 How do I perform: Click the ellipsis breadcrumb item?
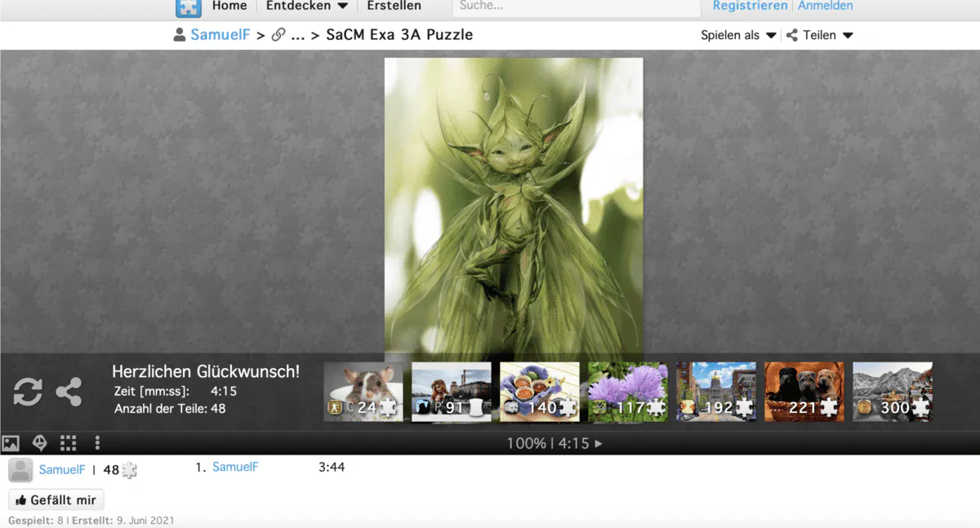click(298, 36)
